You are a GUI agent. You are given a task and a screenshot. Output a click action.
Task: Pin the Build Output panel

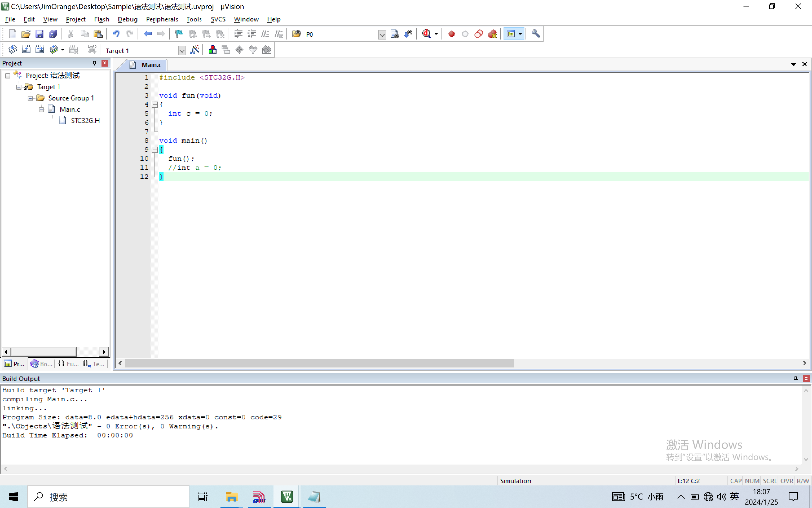(x=796, y=379)
